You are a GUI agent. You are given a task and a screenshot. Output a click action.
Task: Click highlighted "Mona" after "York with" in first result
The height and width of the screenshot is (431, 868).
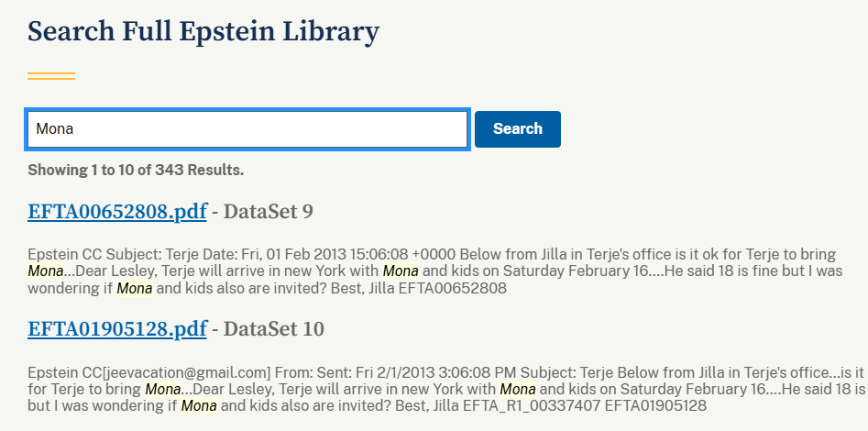coord(401,271)
